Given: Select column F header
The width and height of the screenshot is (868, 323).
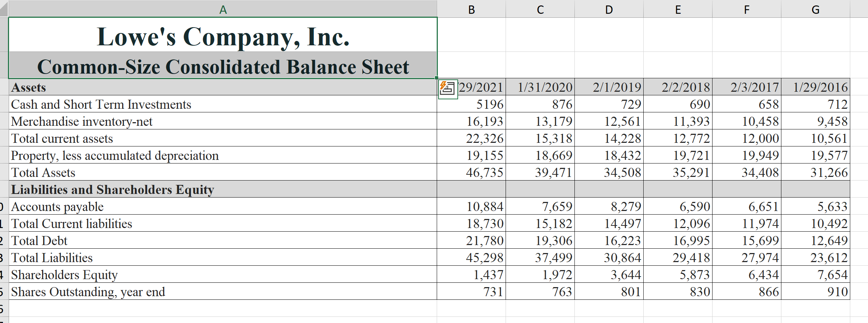Looking at the screenshot, I should [747, 9].
